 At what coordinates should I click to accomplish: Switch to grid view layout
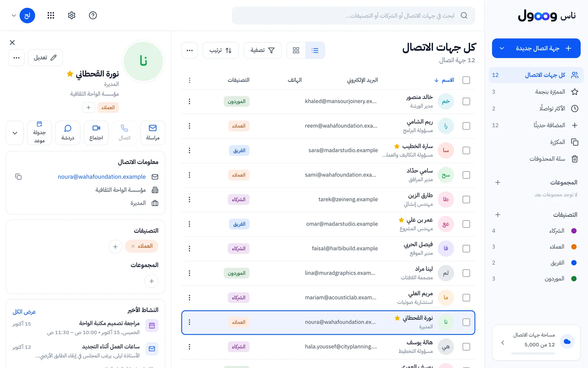(x=296, y=50)
